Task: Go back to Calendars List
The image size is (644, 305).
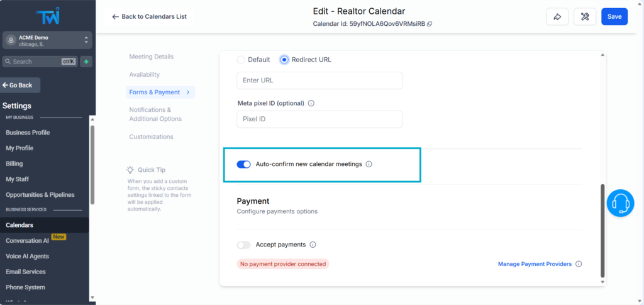Action: point(149,16)
